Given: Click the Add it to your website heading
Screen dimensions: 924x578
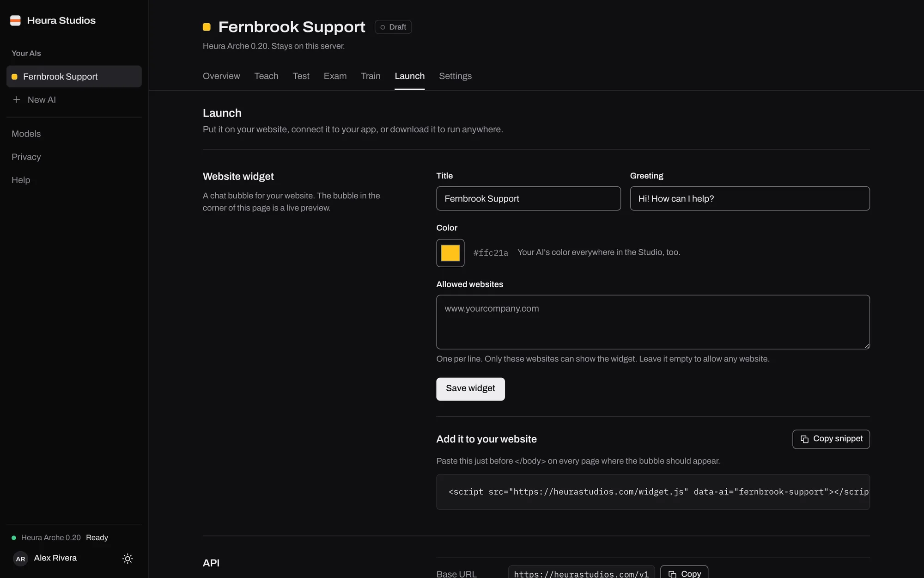Looking at the screenshot, I should [486, 439].
